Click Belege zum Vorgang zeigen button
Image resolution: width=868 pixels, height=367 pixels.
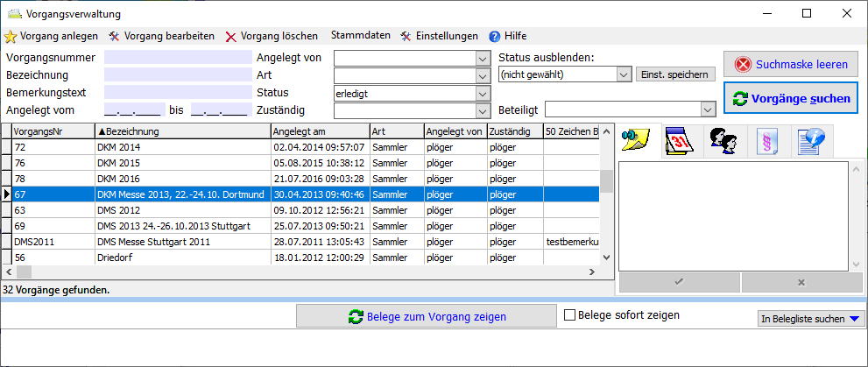[x=427, y=317]
